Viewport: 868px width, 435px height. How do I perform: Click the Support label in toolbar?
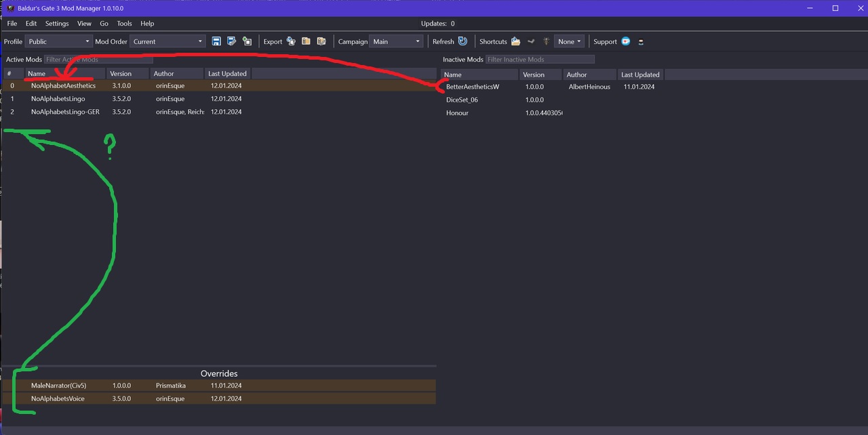pos(605,41)
